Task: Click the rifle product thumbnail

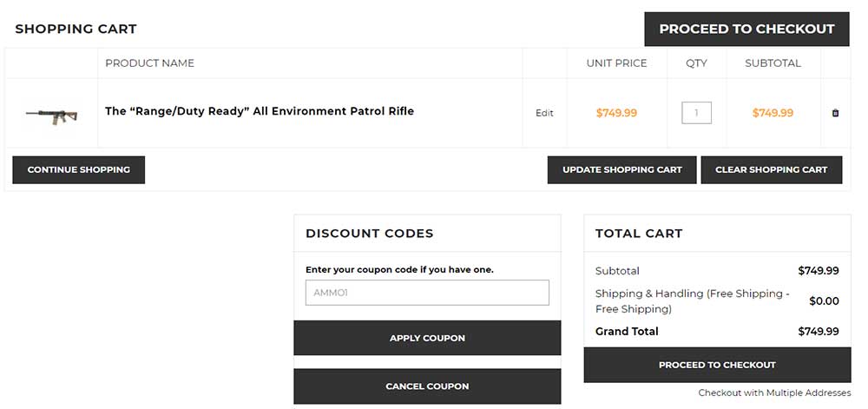Action: (51, 114)
